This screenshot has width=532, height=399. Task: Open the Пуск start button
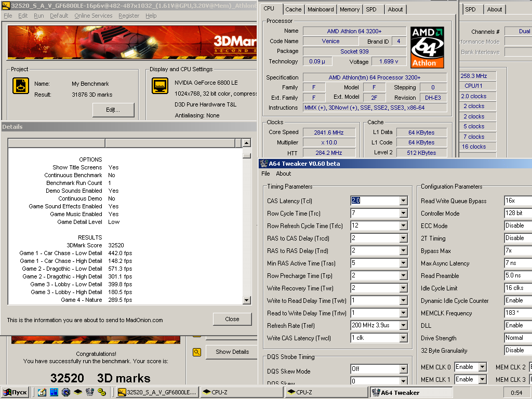pos(15,392)
